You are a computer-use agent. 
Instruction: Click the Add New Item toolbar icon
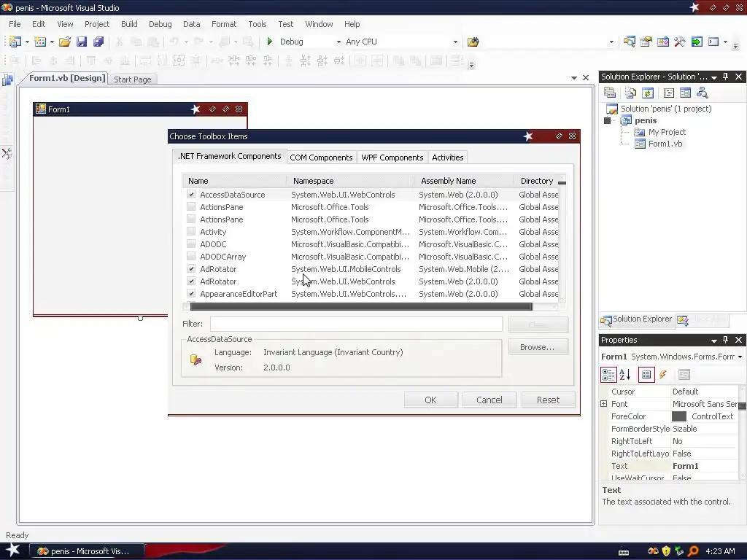click(x=40, y=42)
